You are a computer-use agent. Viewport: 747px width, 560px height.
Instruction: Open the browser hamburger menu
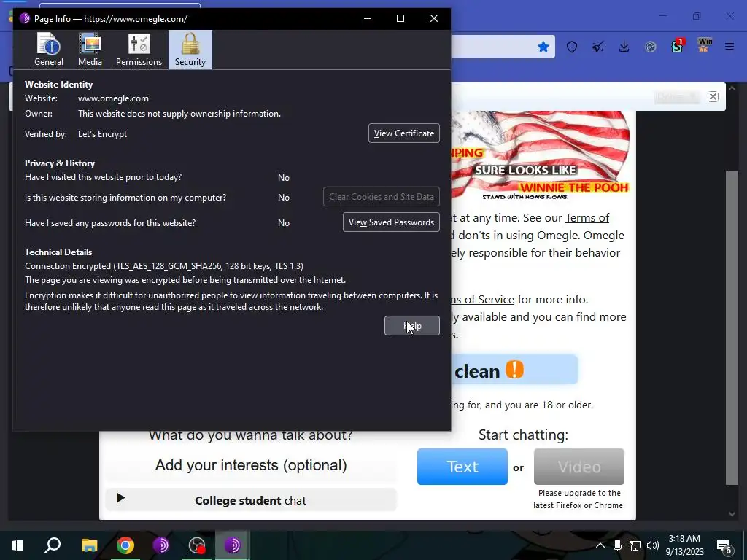[729, 47]
